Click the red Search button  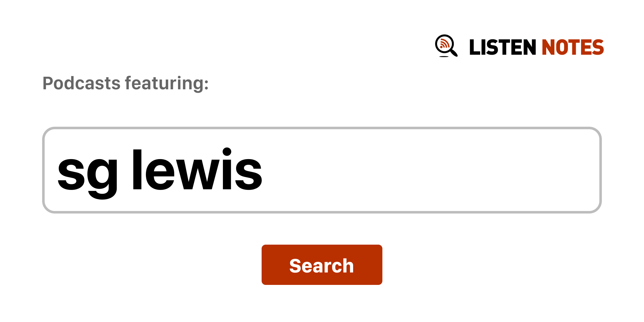(x=322, y=265)
